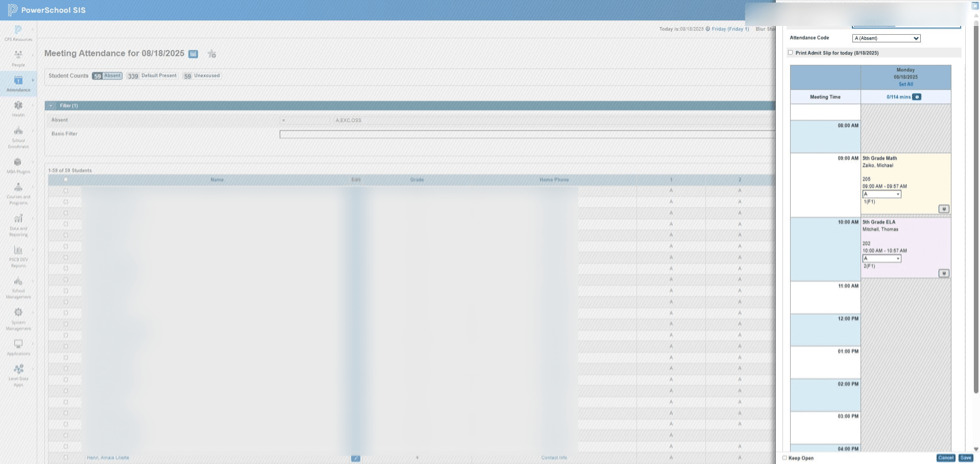Open the People sidebar section
The width and height of the screenshot is (980, 464).
pyautogui.click(x=18, y=59)
